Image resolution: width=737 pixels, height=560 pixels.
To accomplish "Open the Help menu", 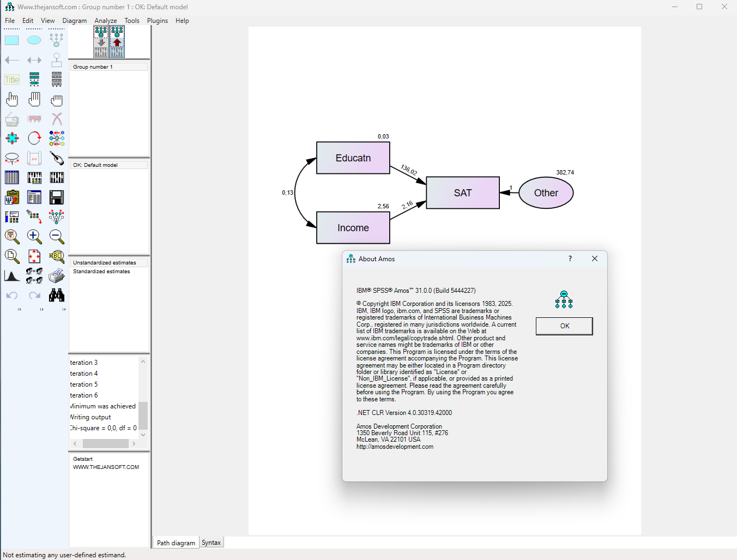I will pos(182,21).
